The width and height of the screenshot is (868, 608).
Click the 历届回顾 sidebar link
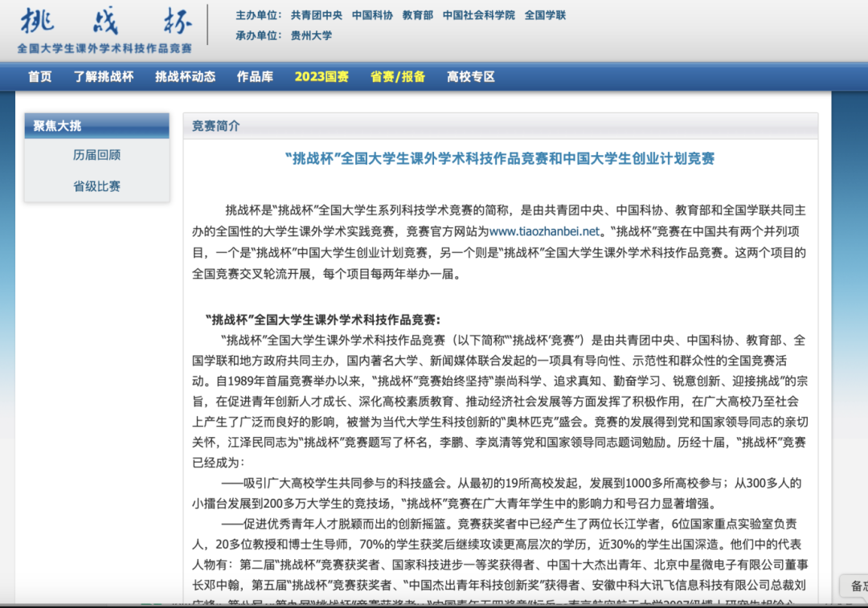tap(96, 155)
